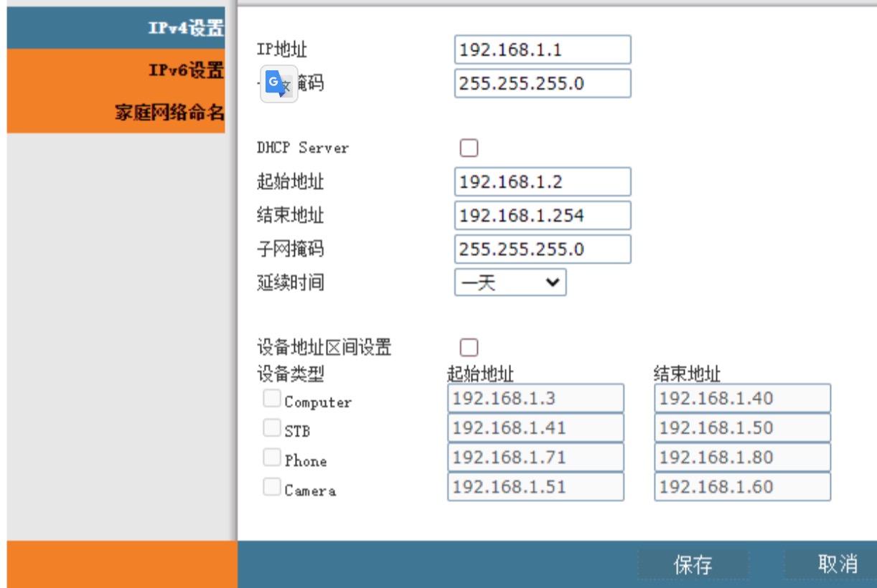
Task: Click Computer start address field 192.168.1.3
Action: click(x=535, y=399)
